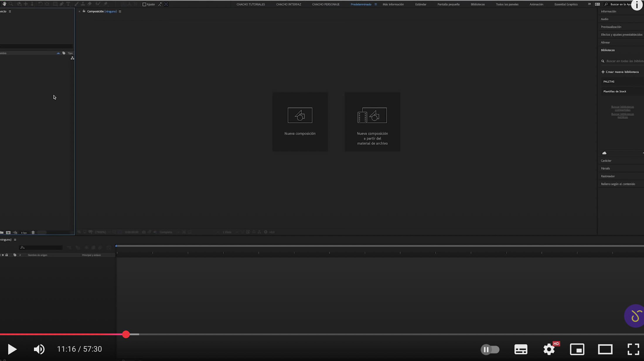Viewport: 644px width, 361px height.
Task: Select the Hand tool
Action: click(x=4, y=4)
